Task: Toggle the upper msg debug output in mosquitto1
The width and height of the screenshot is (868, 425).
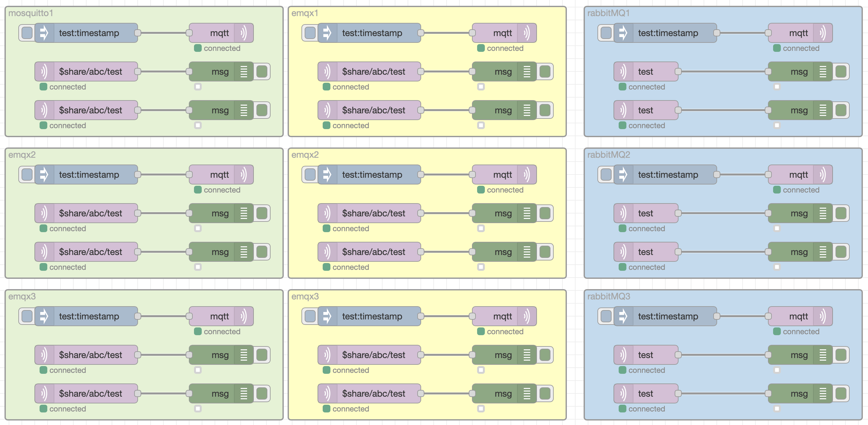Action: (x=262, y=71)
